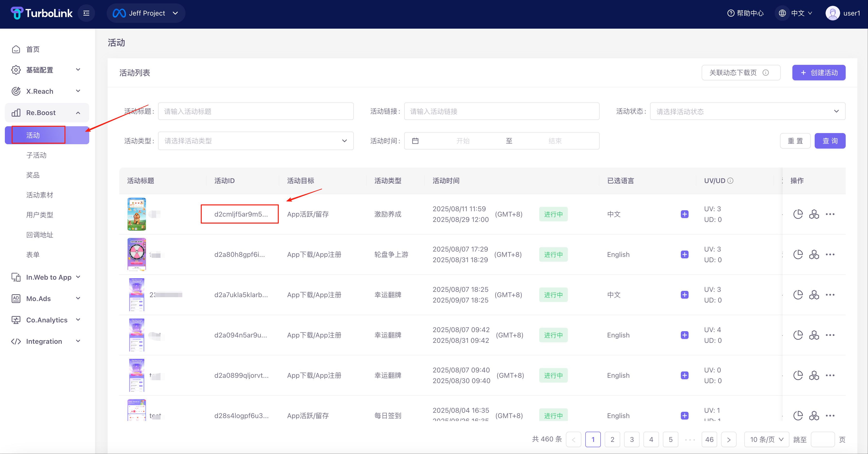Click the 查询 search button

click(830, 141)
